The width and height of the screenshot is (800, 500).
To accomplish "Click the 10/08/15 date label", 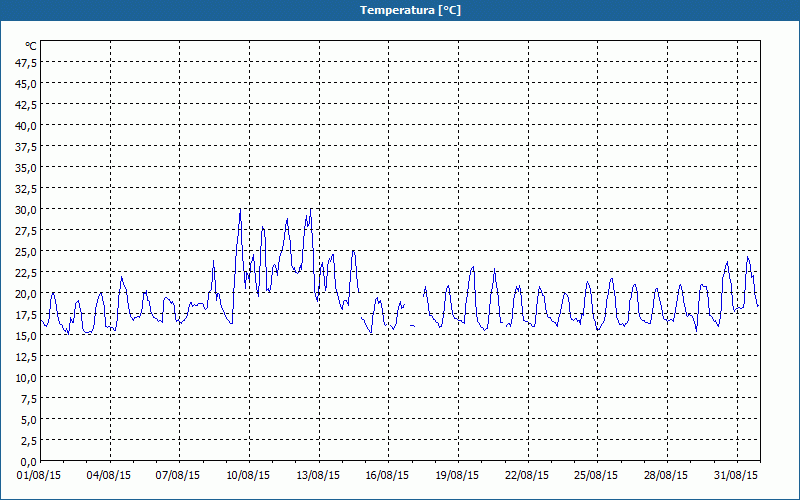I will point(248,476).
